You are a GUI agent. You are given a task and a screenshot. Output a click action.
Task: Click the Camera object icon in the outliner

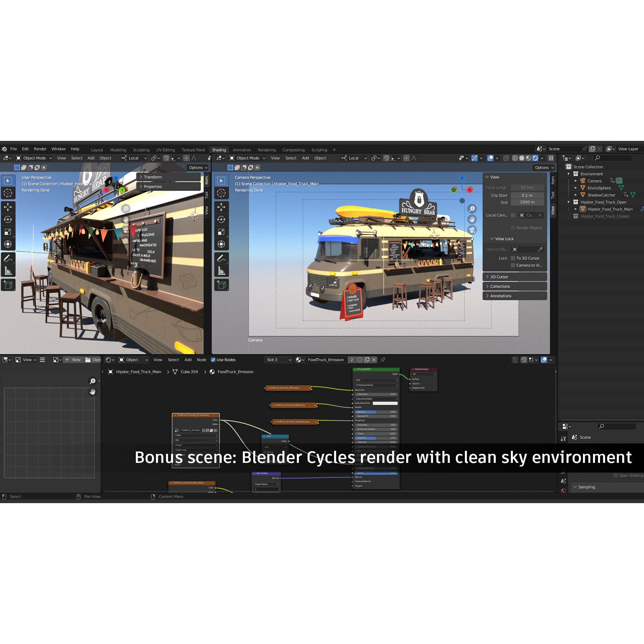pyautogui.click(x=583, y=181)
